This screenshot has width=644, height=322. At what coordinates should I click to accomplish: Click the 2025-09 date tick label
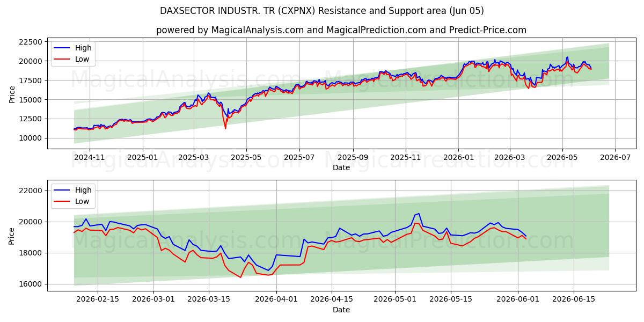click(353, 158)
